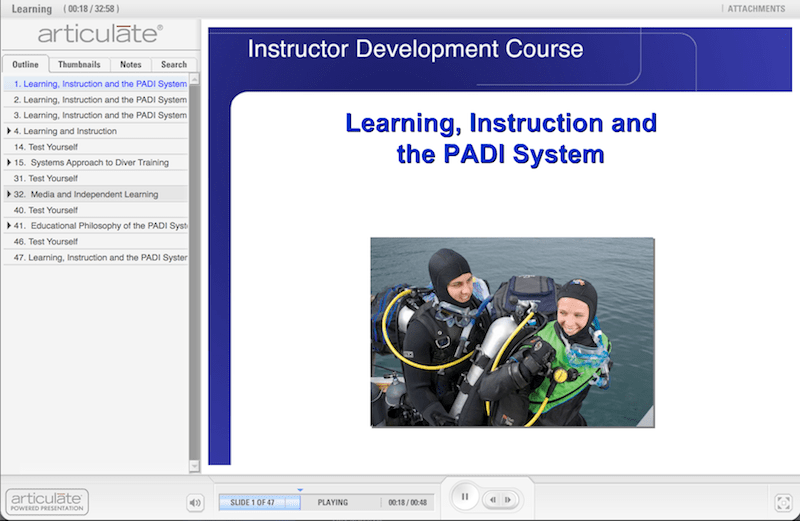The height and width of the screenshot is (521, 800).
Task: Click the divers photo on the slide
Action: [x=512, y=332]
